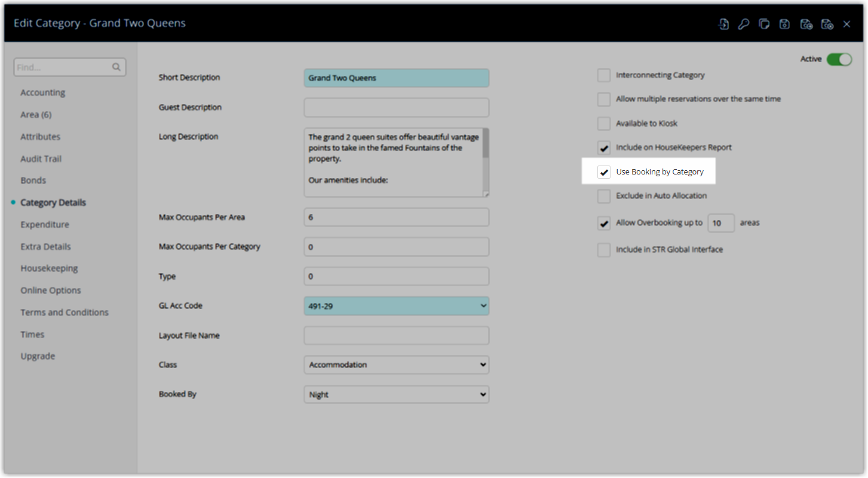Check Exclude in Auto Allocation
The image size is (868, 478).
(604, 196)
